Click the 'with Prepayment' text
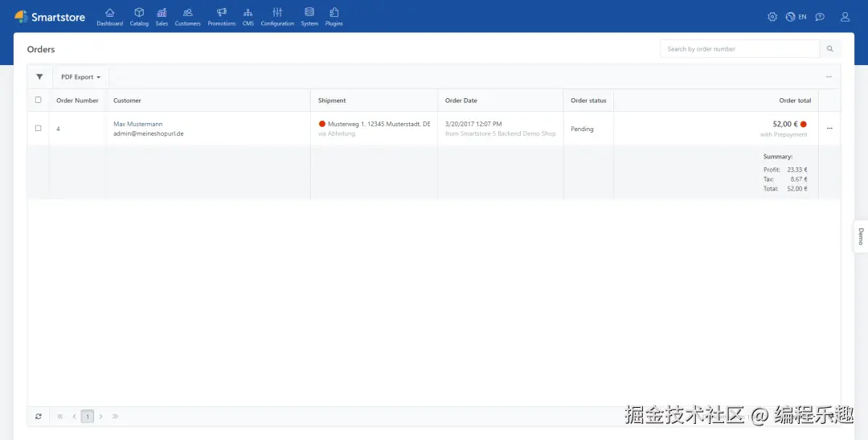The width and height of the screenshot is (868, 440). [784, 134]
